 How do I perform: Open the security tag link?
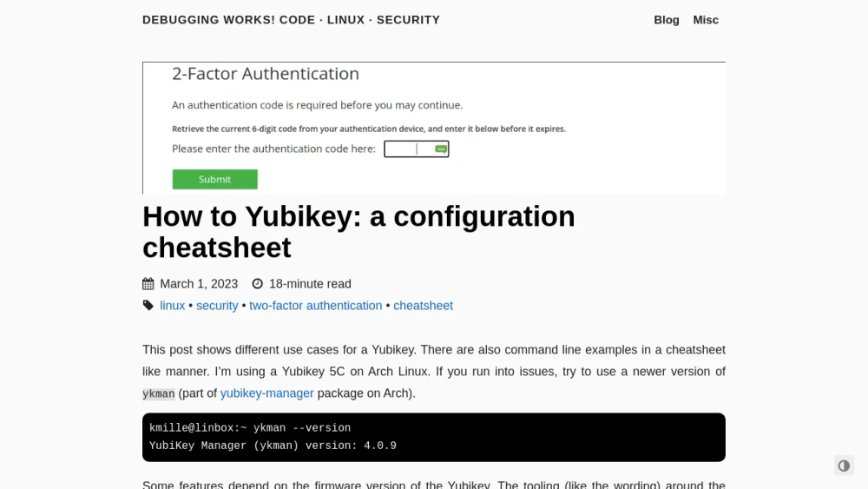click(x=217, y=306)
